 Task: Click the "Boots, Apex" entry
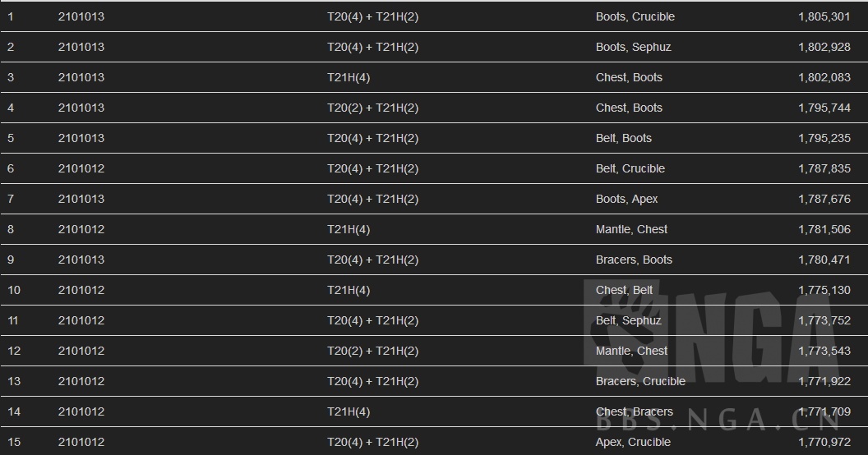(626, 199)
